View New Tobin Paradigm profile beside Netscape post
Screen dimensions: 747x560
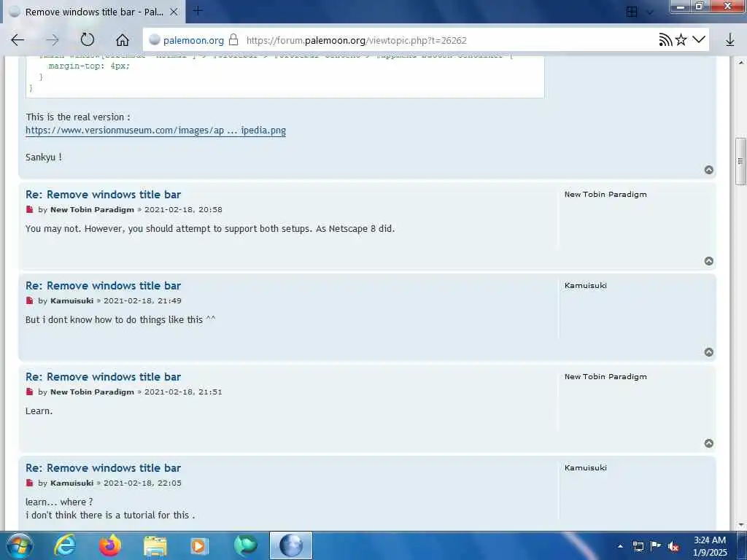click(605, 194)
